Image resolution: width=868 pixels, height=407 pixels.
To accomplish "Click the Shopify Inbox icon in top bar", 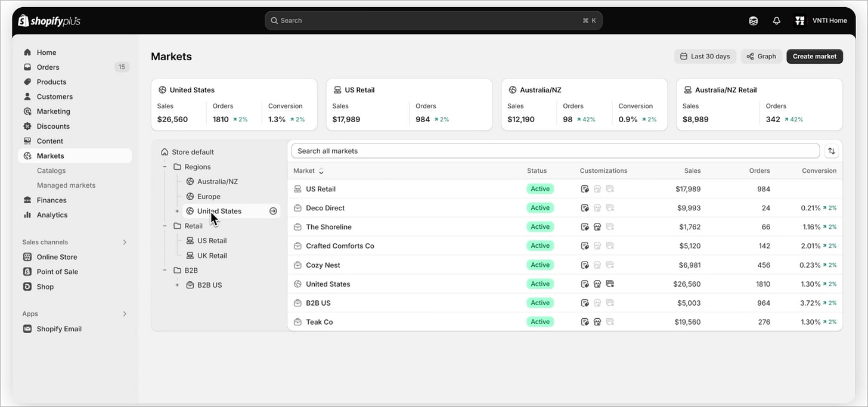I will coord(753,20).
